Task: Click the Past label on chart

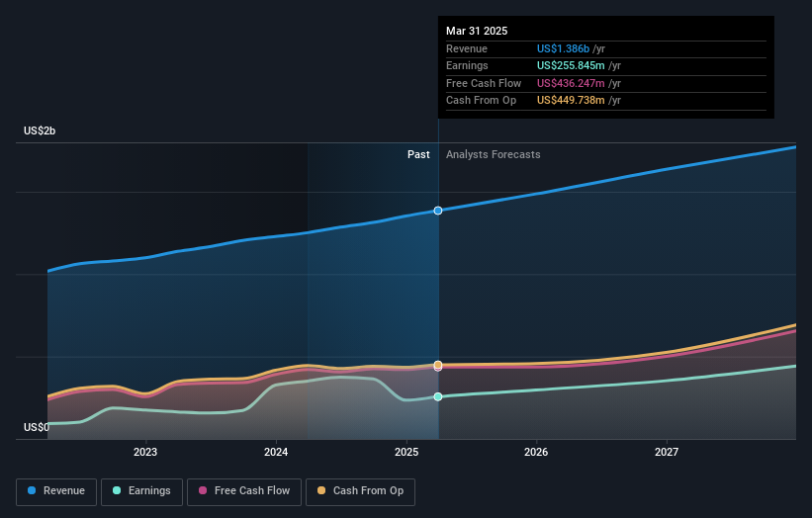Action: [x=418, y=155]
